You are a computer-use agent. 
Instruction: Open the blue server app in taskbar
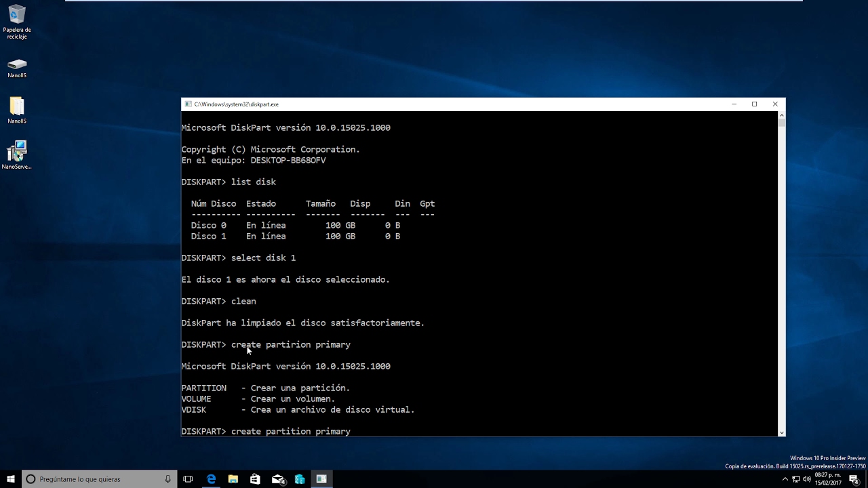[300, 479]
